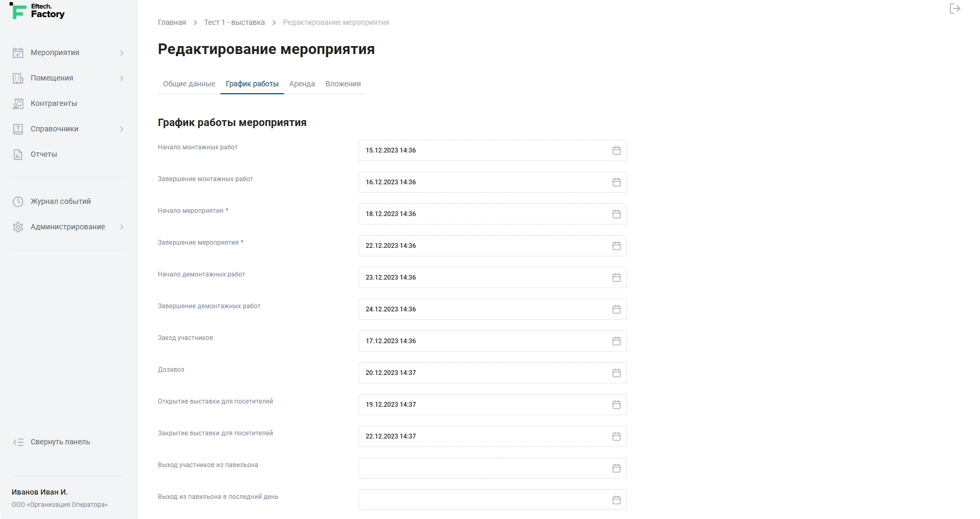Click the 22.12.2023 14:36 date field

pyautogui.click(x=492, y=246)
